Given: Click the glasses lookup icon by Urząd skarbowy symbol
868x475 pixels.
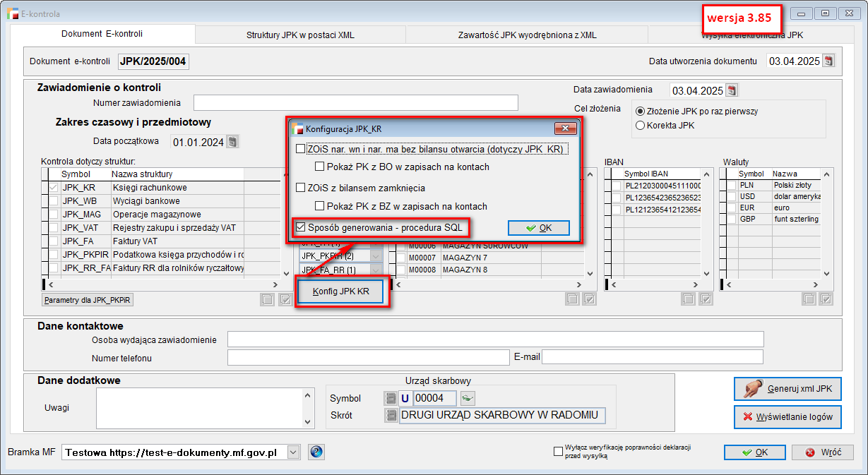Looking at the screenshot, I should pos(468,398).
